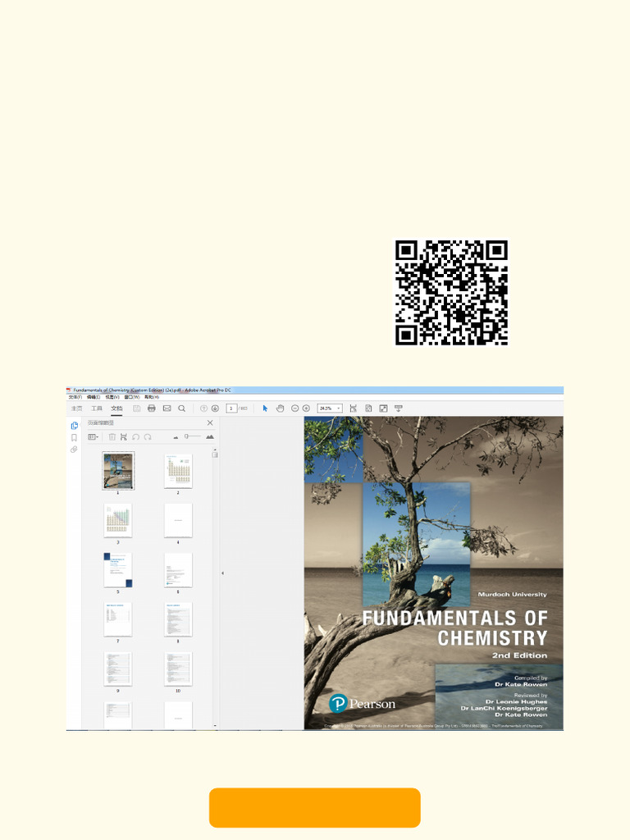Click the fit width scrolling icon

coord(353,409)
